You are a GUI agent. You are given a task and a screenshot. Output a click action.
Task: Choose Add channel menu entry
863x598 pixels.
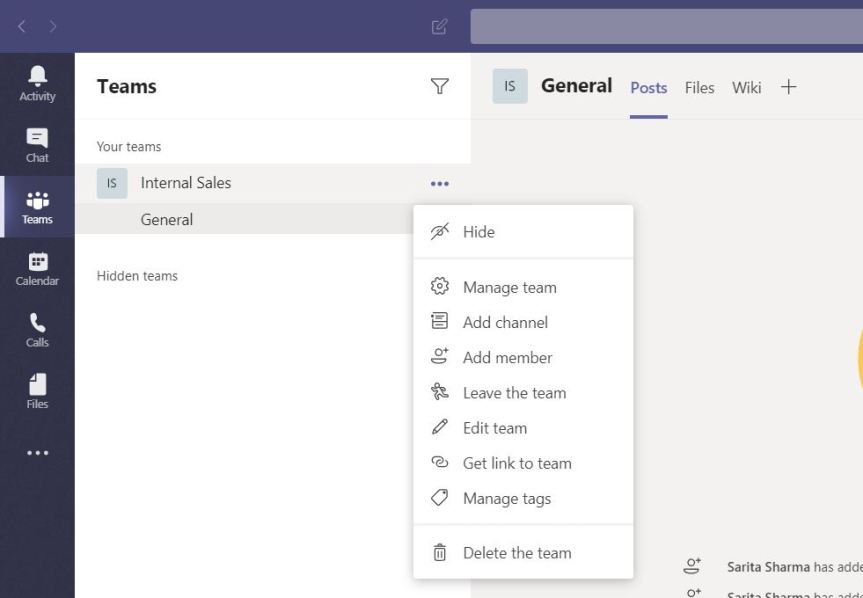505,323
